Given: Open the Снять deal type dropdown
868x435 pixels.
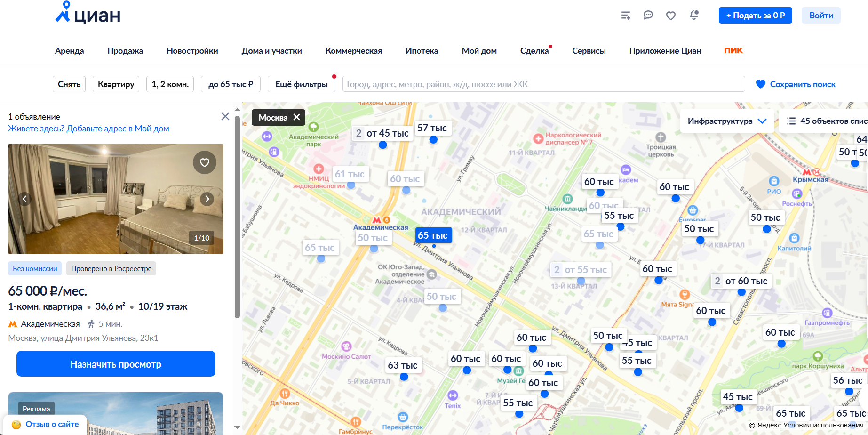Looking at the screenshot, I should [x=69, y=84].
